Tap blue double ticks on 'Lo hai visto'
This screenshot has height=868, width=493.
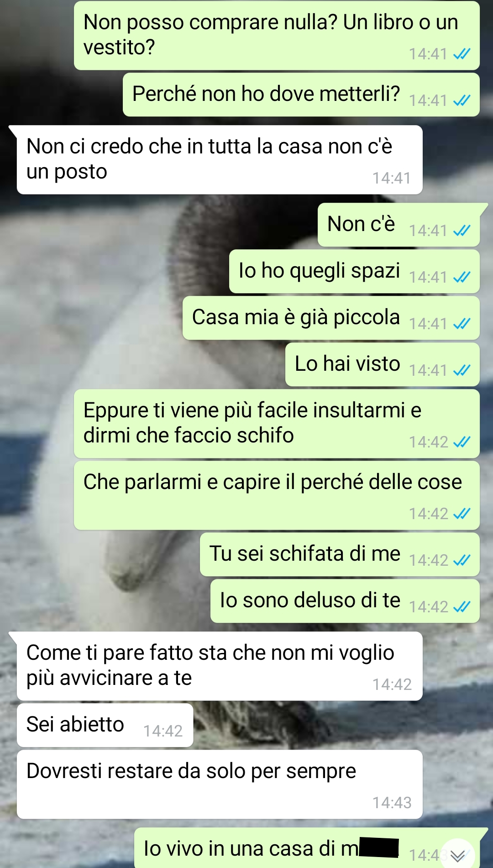[462, 370]
